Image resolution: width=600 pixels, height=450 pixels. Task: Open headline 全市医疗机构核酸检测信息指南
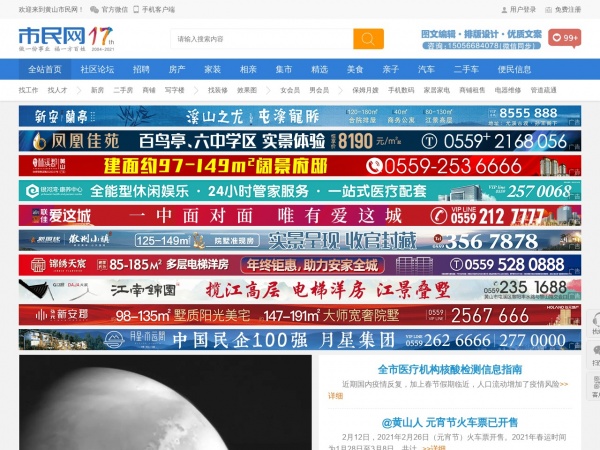(450, 370)
